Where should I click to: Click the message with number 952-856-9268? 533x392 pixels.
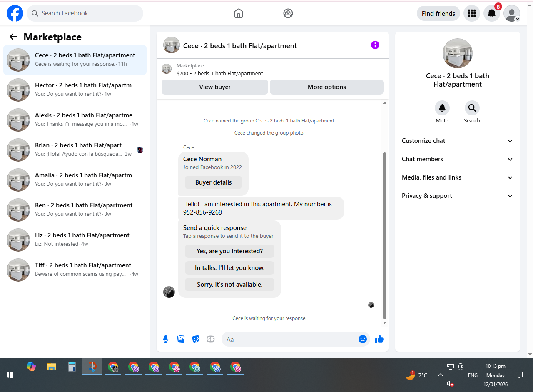point(261,208)
